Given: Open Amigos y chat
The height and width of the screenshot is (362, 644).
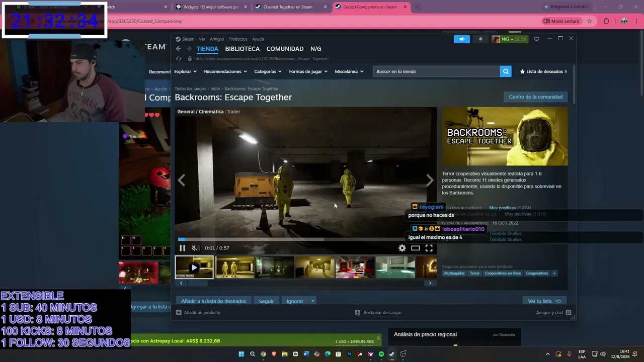Looking at the screenshot, I should pyautogui.click(x=553, y=313).
